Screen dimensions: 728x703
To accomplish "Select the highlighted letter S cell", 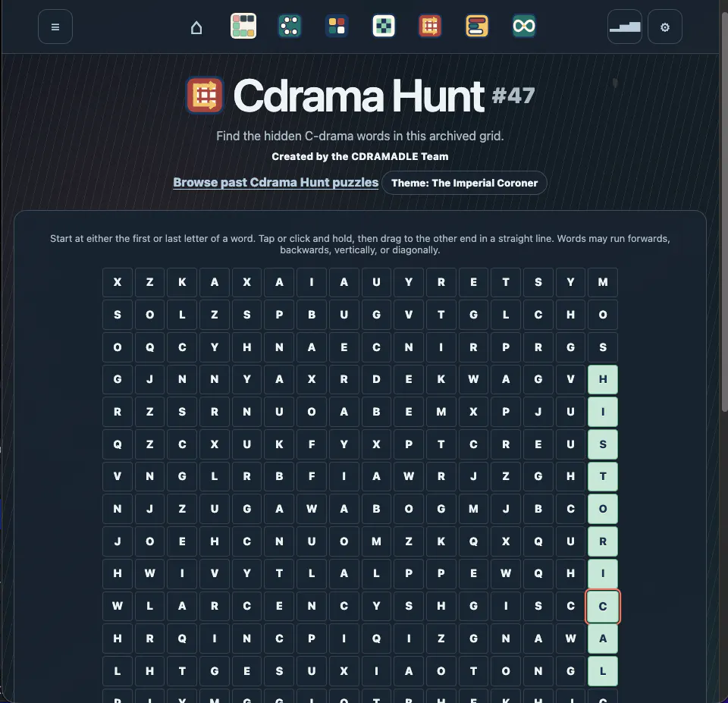I will tap(603, 444).
